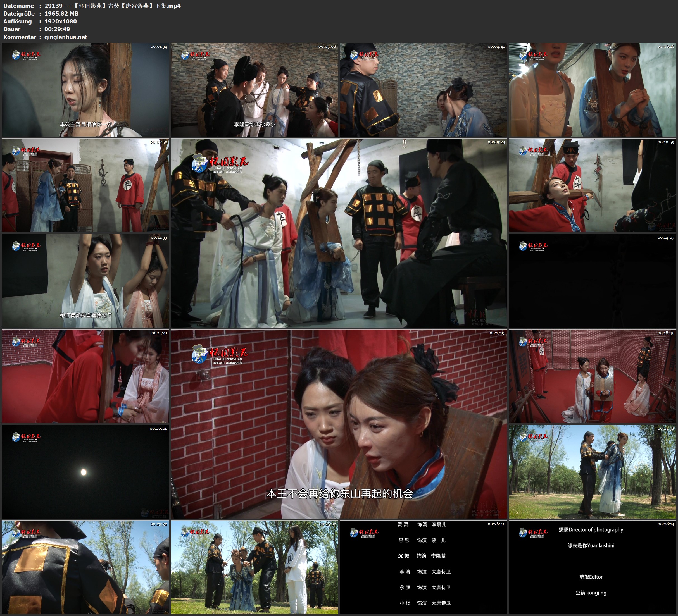
Task: Click the qinglanhua.net comment link
Action: 66,37
